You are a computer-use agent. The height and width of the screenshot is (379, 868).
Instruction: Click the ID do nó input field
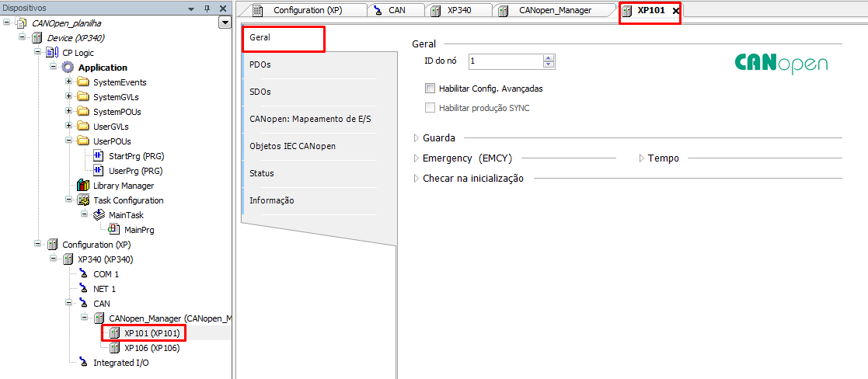(x=504, y=61)
